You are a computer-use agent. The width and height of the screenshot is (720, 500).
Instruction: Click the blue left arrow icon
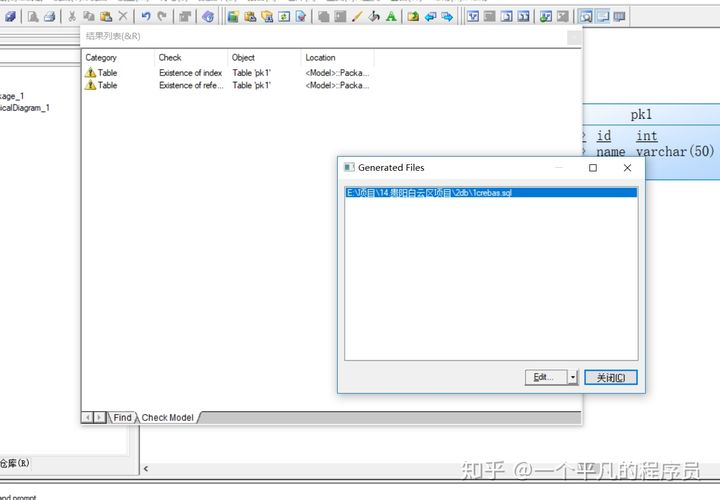[430, 17]
